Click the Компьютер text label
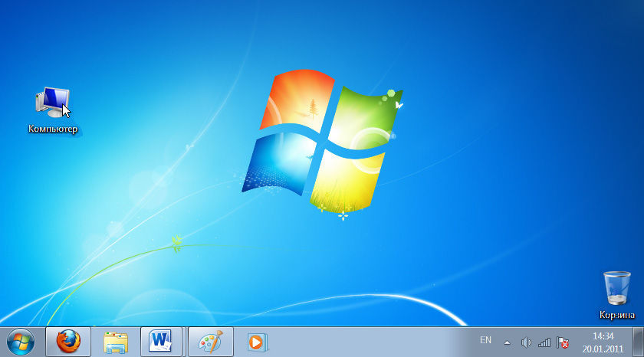 click(53, 129)
